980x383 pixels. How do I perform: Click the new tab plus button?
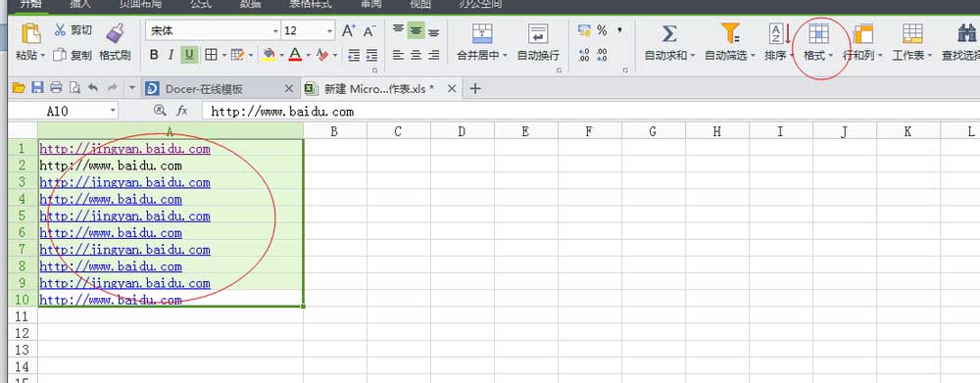coord(475,89)
